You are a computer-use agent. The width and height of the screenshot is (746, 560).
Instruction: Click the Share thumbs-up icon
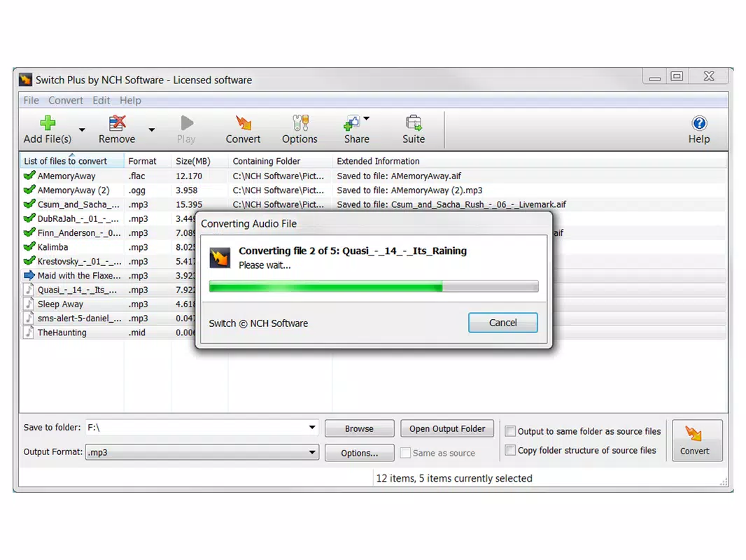pyautogui.click(x=351, y=123)
